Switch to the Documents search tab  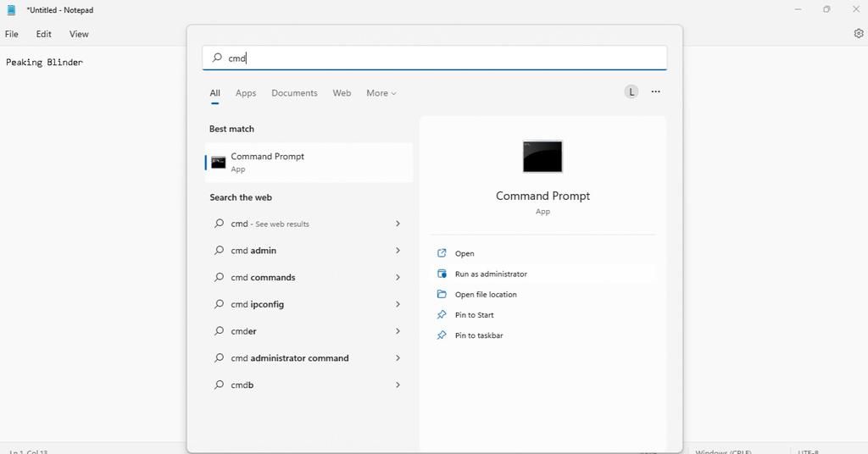coord(294,93)
